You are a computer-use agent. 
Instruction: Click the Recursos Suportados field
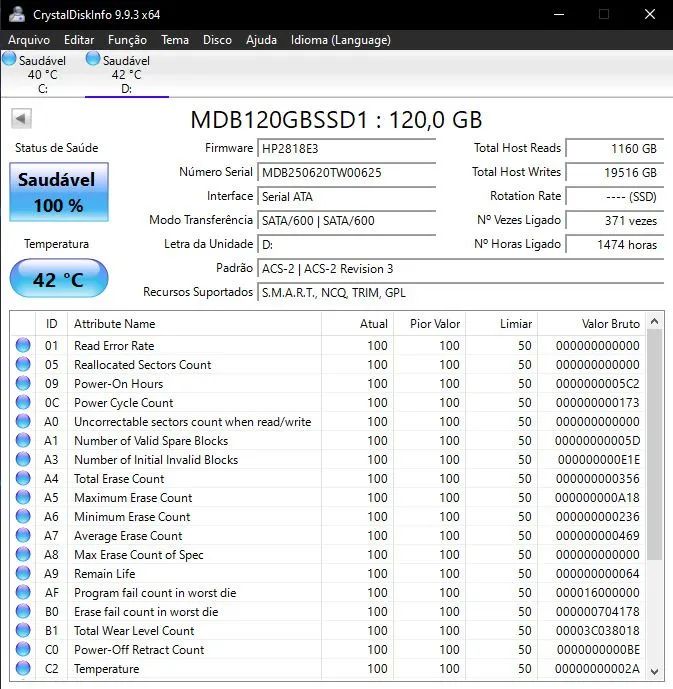click(461, 293)
